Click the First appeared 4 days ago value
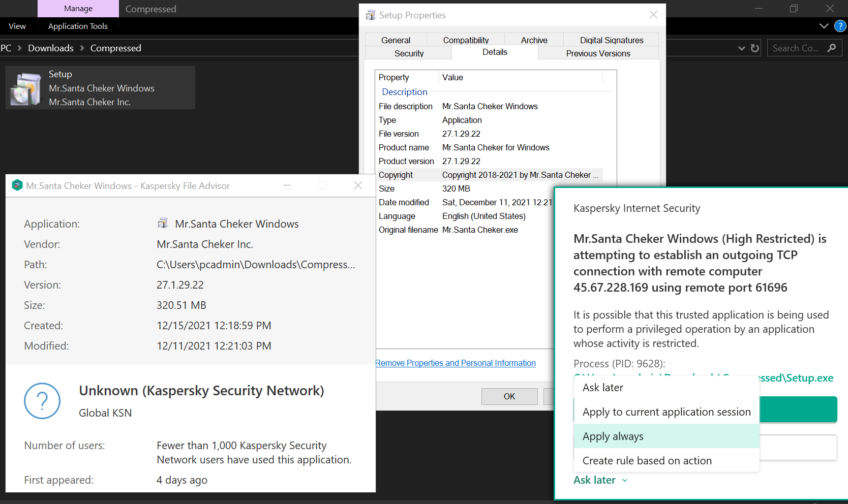The width and height of the screenshot is (848, 504). click(x=182, y=480)
